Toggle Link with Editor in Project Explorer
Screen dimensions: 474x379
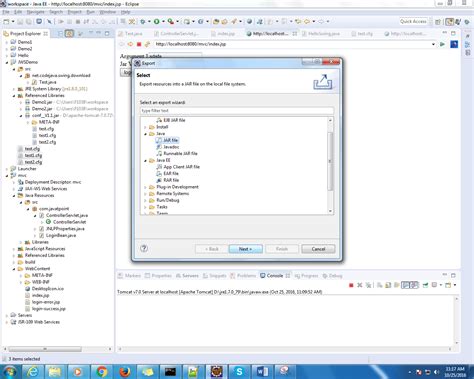[69, 33]
